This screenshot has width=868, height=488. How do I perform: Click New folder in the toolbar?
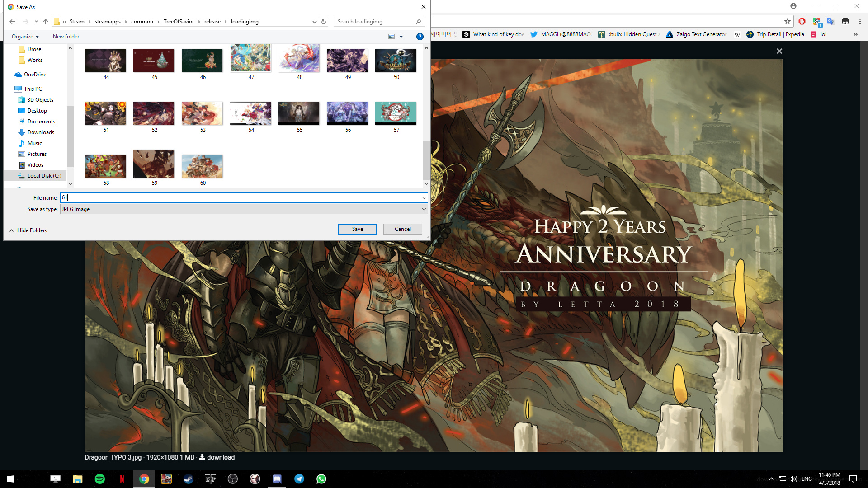[66, 37]
